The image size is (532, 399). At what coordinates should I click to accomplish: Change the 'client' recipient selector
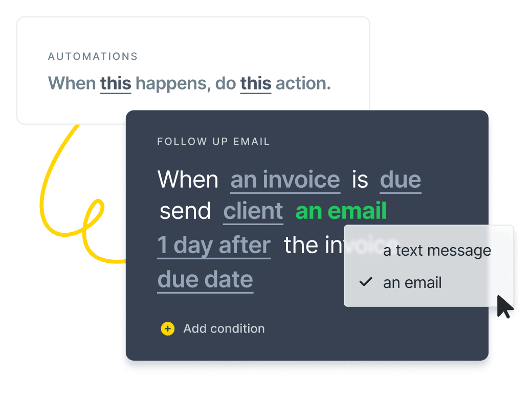[x=253, y=211]
